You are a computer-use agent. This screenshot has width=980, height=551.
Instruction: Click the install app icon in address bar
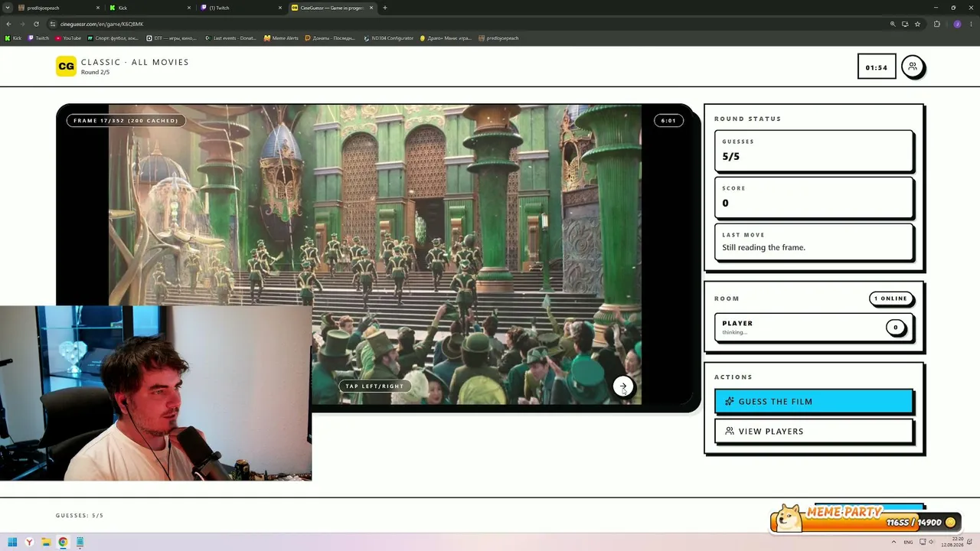[x=905, y=24]
